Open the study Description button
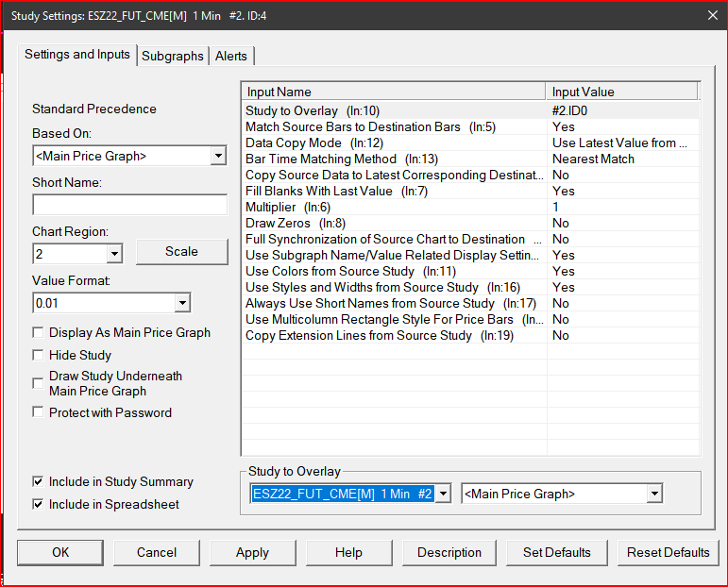 click(x=449, y=552)
